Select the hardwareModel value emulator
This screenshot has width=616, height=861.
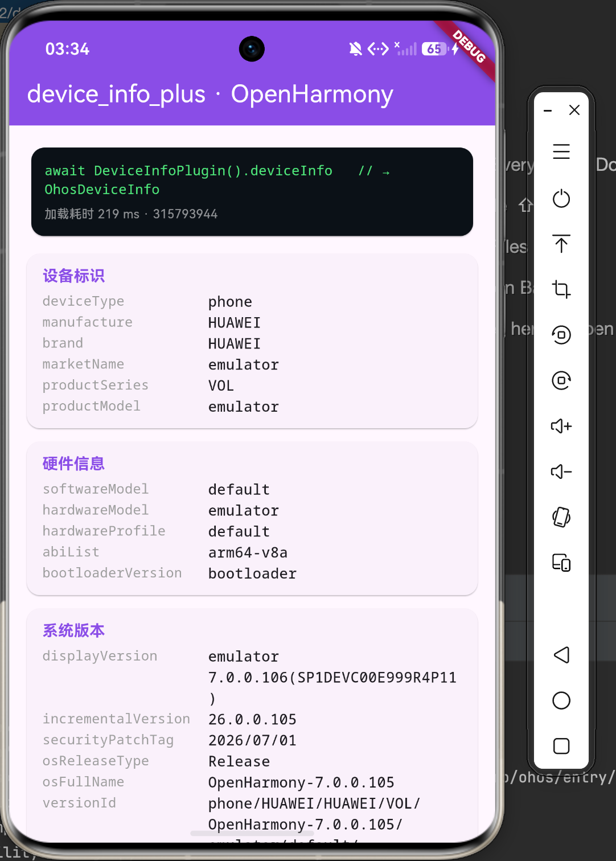(x=243, y=511)
